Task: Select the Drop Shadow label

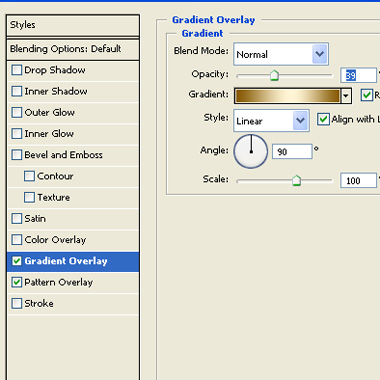Action: (x=55, y=70)
